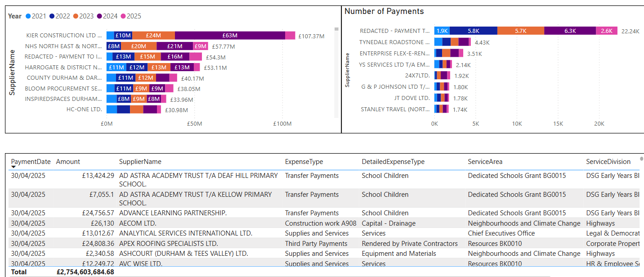Image resolution: width=644 pixels, height=277 pixels.
Task: Click the KIER CONSTRUCTION LTD axis label
Action: (x=64, y=35)
